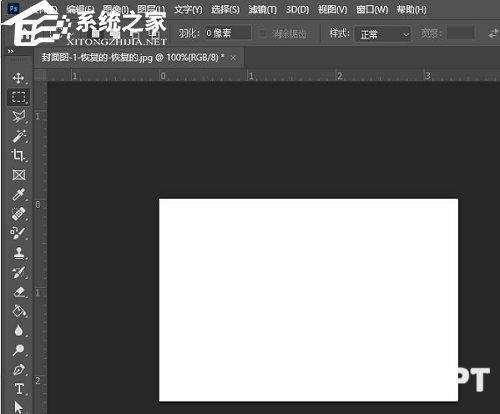The image size is (500, 414).
Task: Select the Polygonal Lasso tool
Action: coord(18,117)
